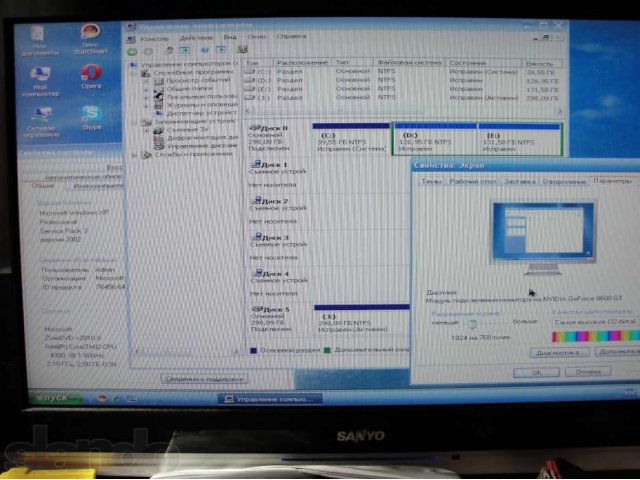Open the Действие menu

(196, 38)
